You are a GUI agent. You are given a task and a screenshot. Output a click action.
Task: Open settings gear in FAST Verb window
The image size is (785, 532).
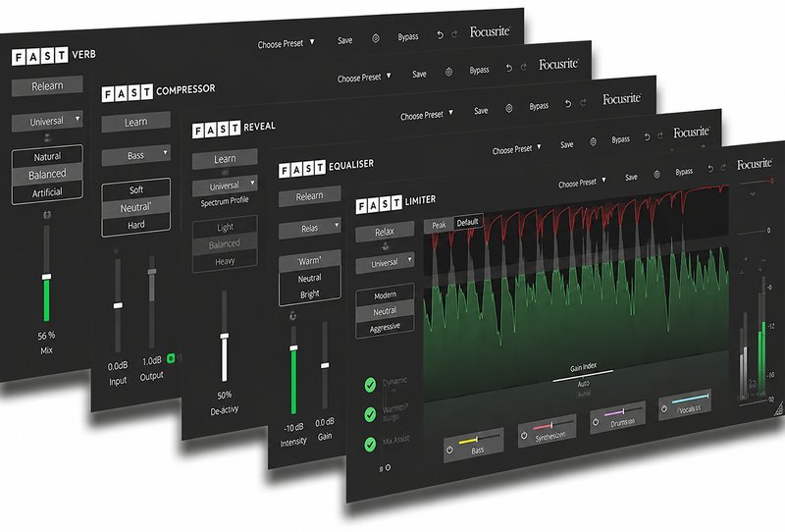(x=376, y=38)
